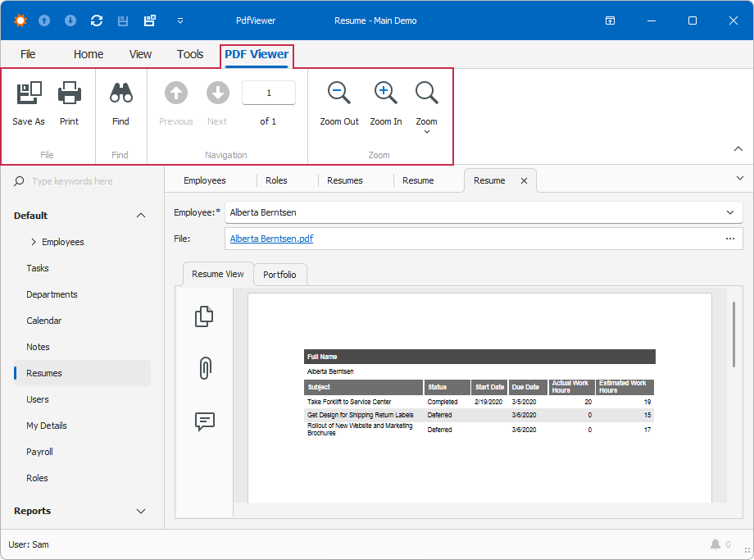Open the Home ribbon tab
754x560 pixels.
[x=89, y=54]
